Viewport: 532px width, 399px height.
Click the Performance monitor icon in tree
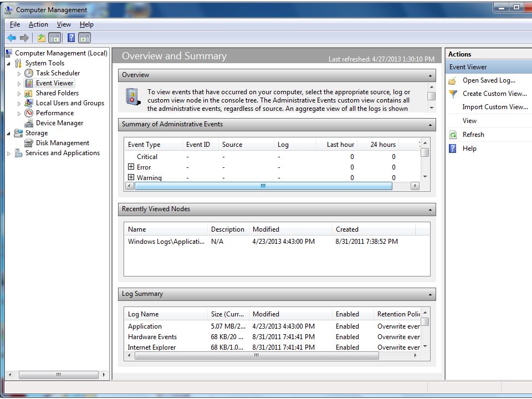click(29, 113)
